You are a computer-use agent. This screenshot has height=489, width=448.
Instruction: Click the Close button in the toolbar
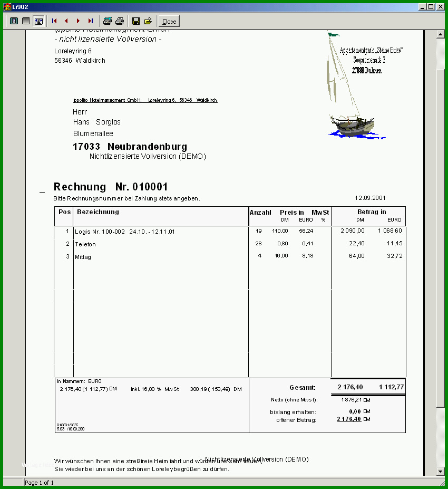[x=169, y=21]
